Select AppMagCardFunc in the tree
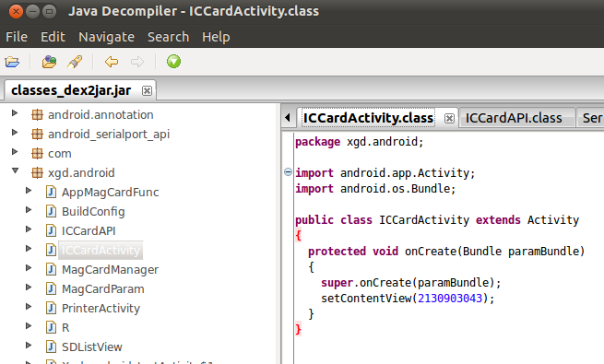This screenshot has width=604, height=364. 110,192
